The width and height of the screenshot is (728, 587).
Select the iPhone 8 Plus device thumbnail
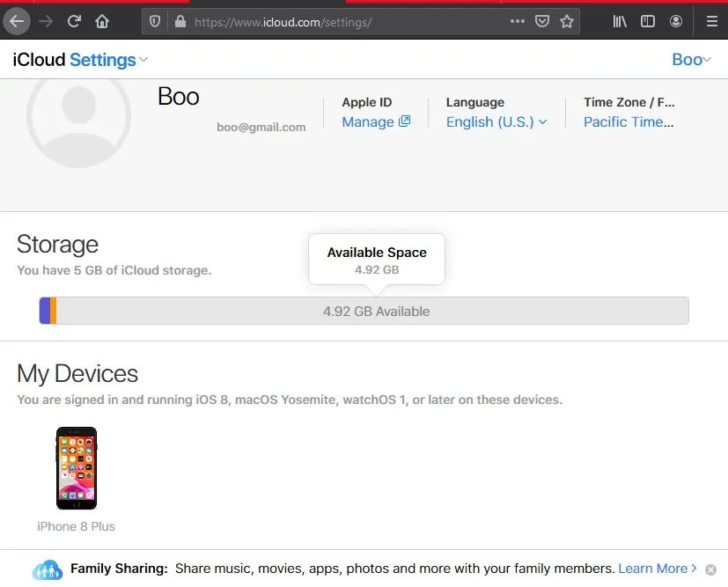[x=77, y=468]
